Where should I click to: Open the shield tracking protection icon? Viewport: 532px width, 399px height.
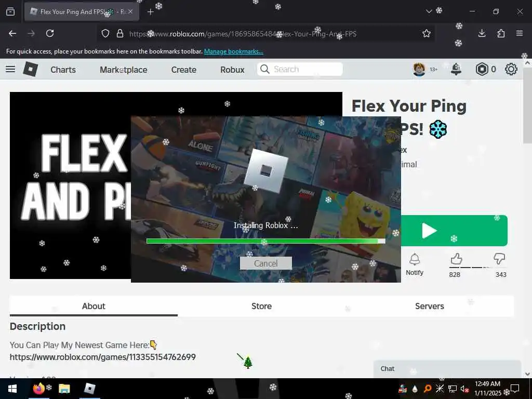(105, 33)
